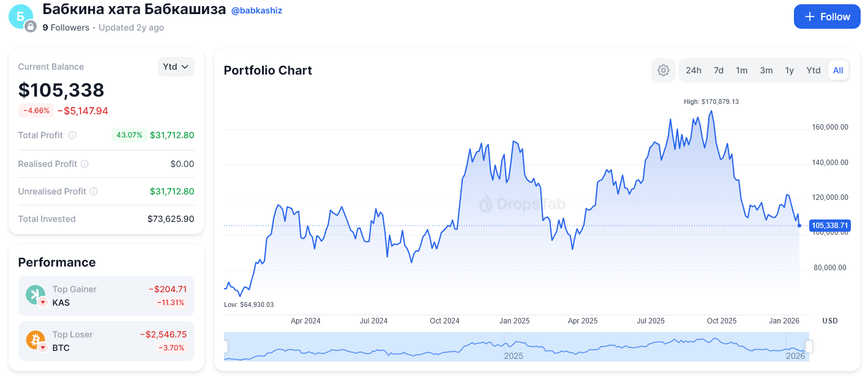The height and width of the screenshot is (376, 868).
Task: Click the BTC coin icon
Action: click(x=36, y=341)
